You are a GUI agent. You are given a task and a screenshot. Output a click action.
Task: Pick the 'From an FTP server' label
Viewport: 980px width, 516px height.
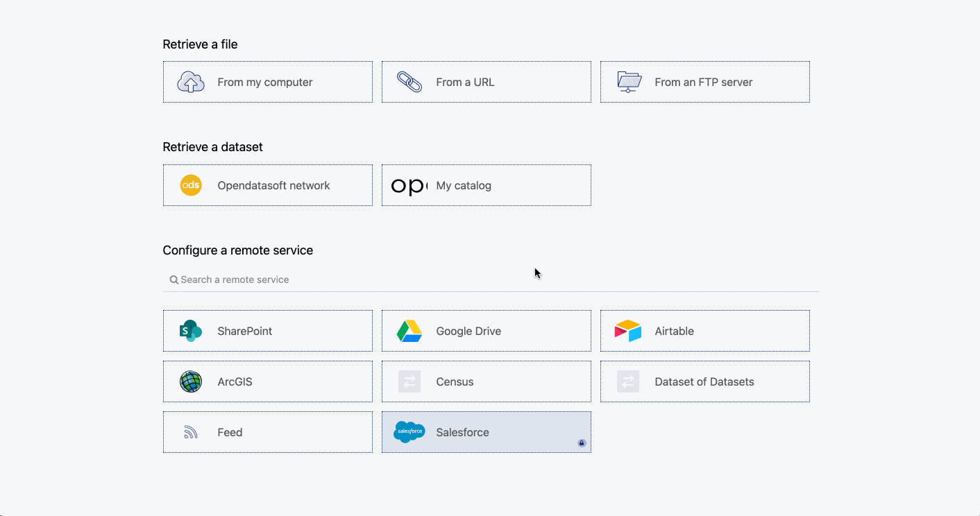point(703,82)
